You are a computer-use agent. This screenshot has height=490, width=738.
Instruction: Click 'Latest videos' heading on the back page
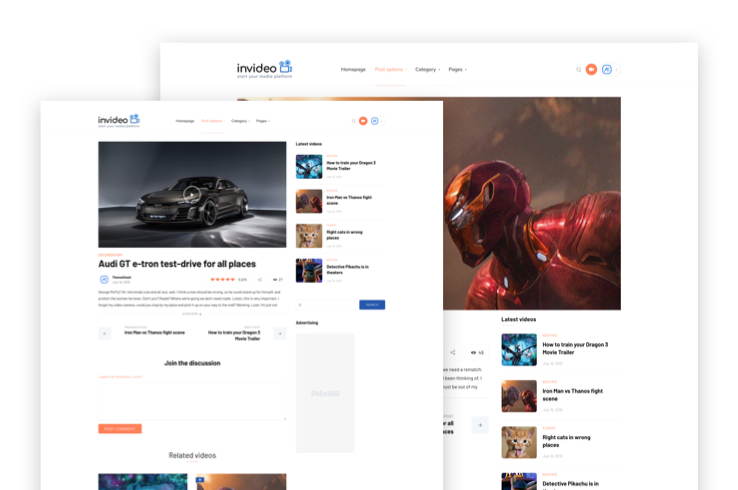tap(519, 319)
